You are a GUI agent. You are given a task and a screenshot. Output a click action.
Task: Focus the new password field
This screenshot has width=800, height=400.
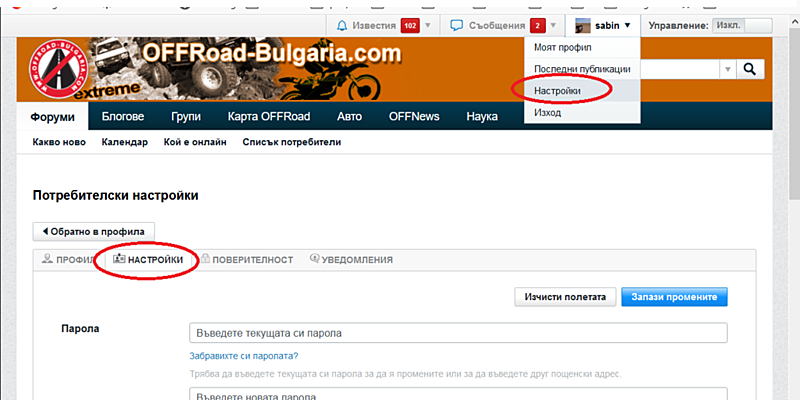click(x=458, y=393)
